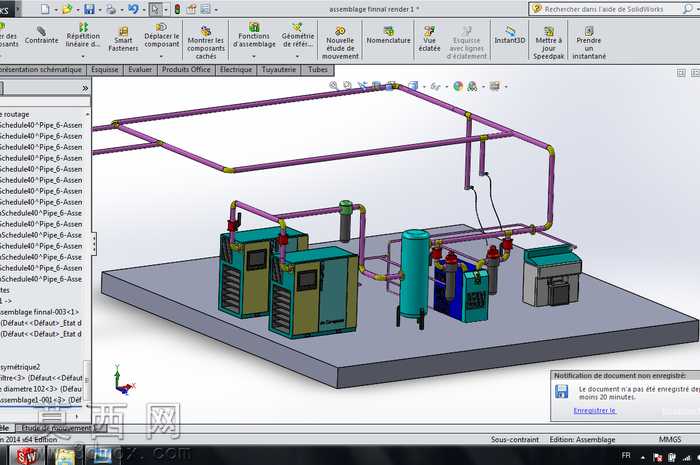The image size is (700, 465).
Task: Open the file properties icon in quick toolbar
Action: (192, 8)
